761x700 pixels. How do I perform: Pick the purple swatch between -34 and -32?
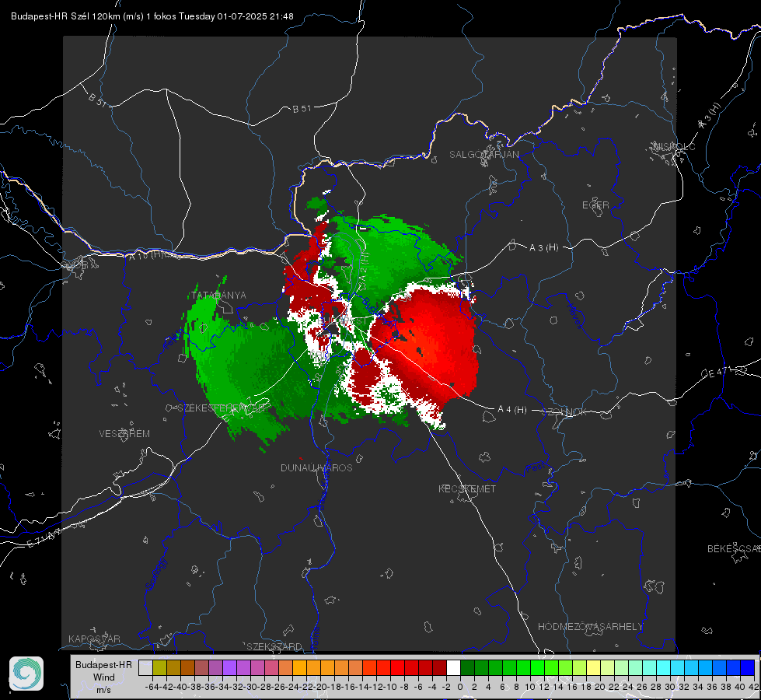pyautogui.click(x=229, y=668)
